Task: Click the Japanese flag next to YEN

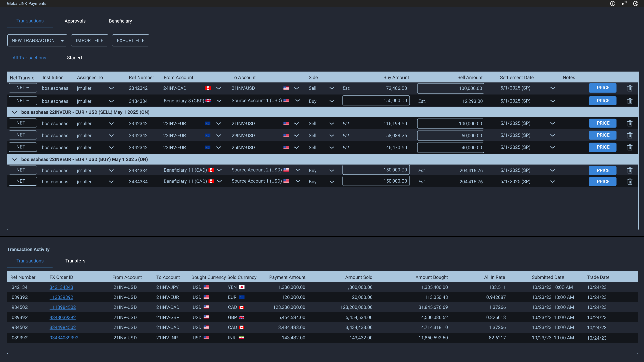Action: (241, 287)
